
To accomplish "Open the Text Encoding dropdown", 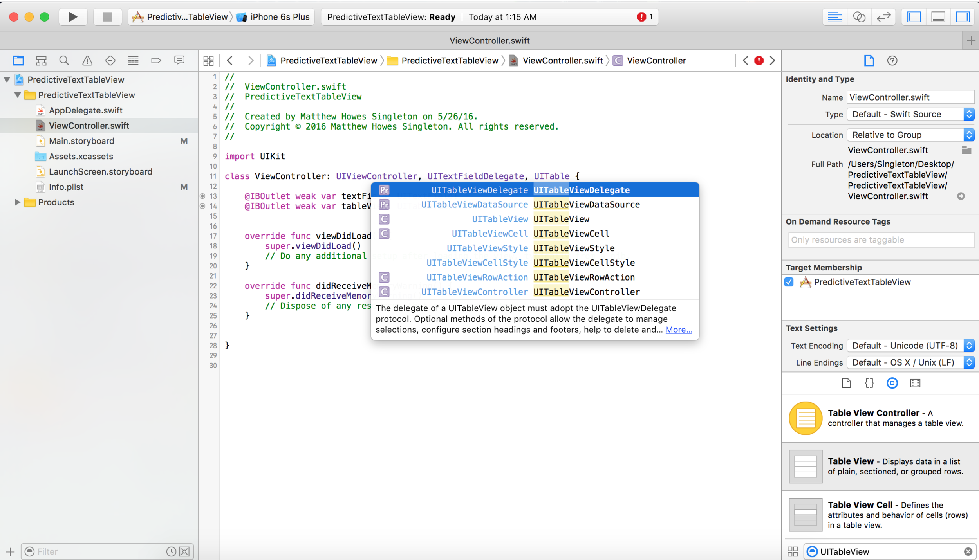I will pyautogui.click(x=910, y=346).
